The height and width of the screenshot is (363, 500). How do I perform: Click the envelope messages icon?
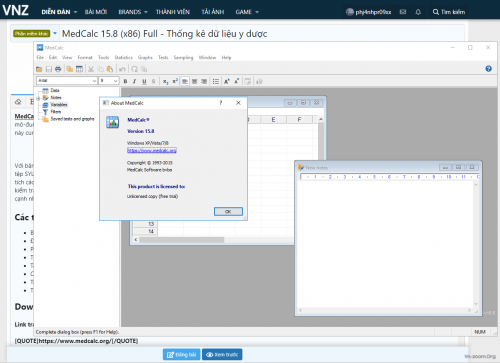(403, 12)
